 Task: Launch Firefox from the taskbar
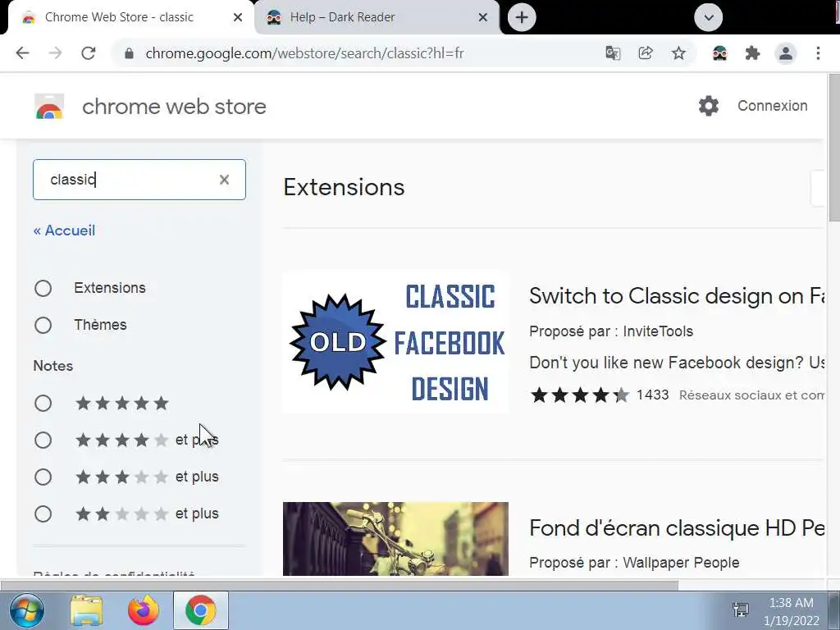click(143, 610)
